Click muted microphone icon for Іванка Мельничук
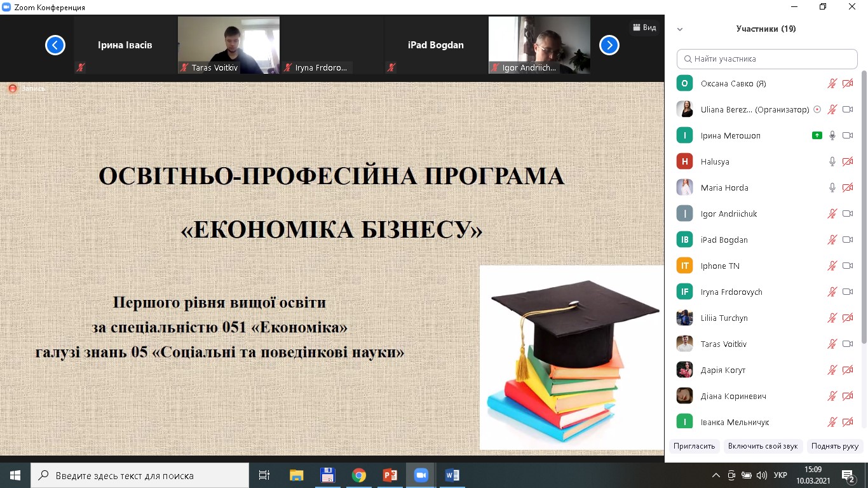 coord(832,422)
